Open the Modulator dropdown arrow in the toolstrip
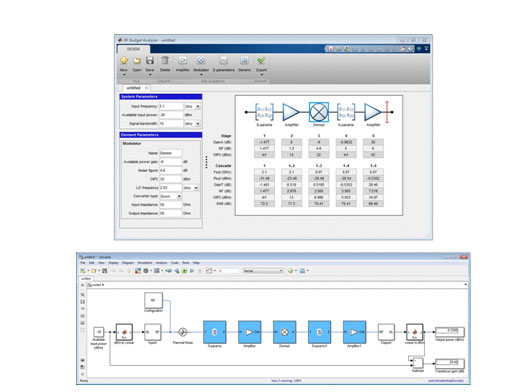The image size is (523, 392). click(201, 75)
